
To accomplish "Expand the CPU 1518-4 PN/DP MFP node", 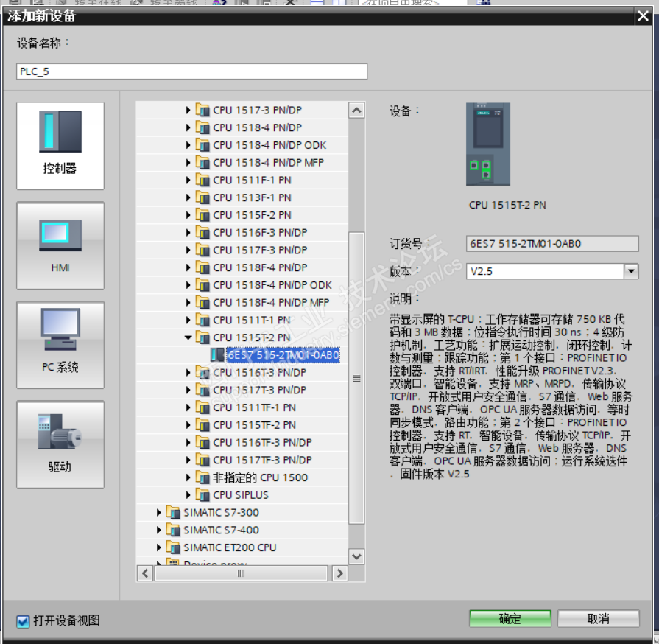I will point(188,163).
